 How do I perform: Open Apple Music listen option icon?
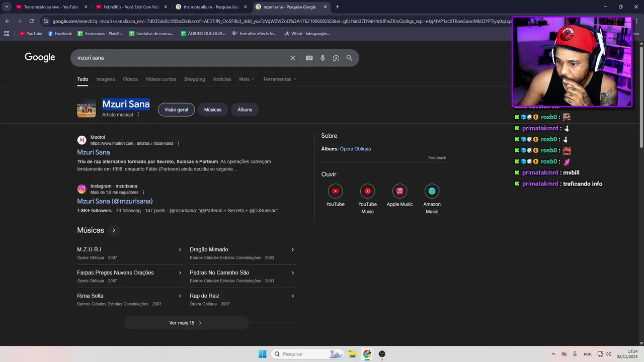399,191
